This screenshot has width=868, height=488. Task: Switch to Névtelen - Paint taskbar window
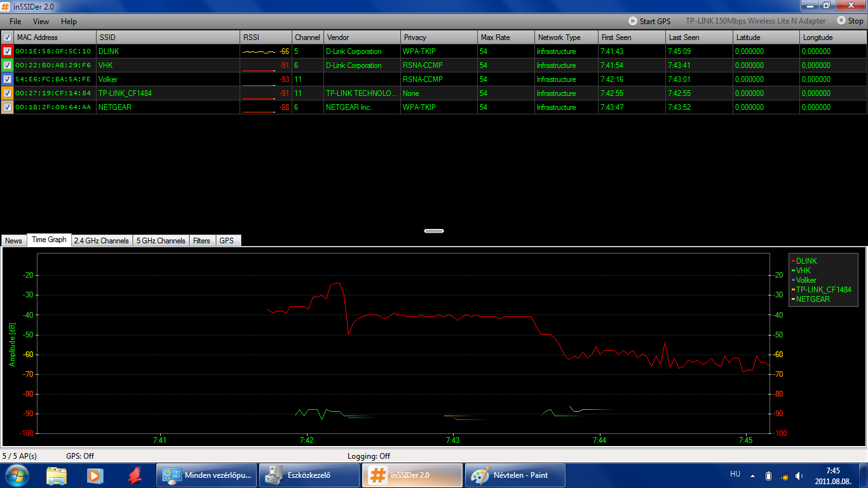pos(515,475)
